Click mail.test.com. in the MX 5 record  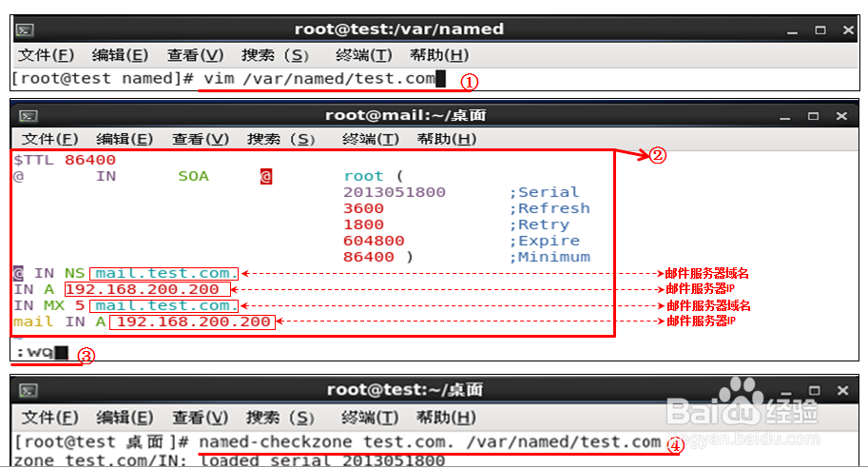tap(164, 305)
